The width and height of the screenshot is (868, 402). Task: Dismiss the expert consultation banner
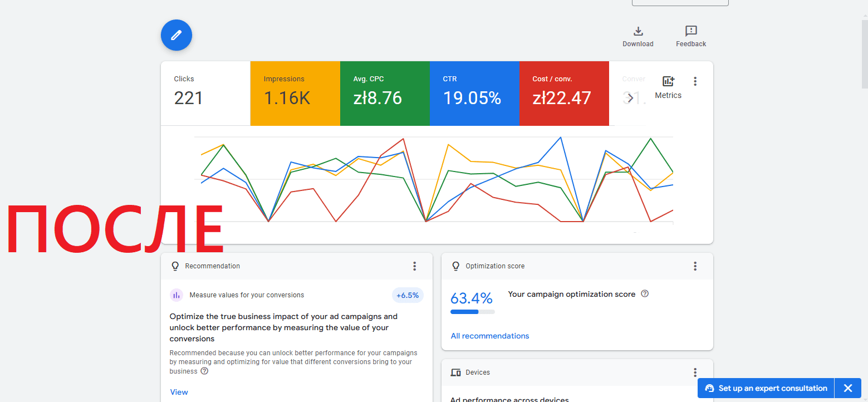pyautogui.click(x=848, y=388)
